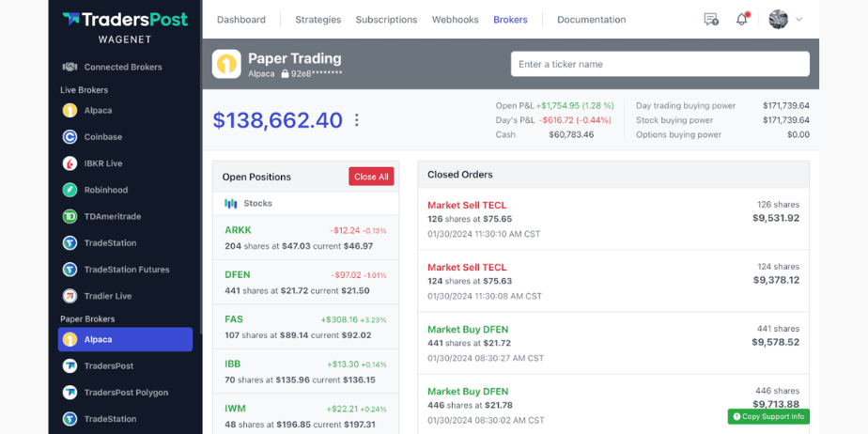Click the Cash value $60,783.46

571,134
